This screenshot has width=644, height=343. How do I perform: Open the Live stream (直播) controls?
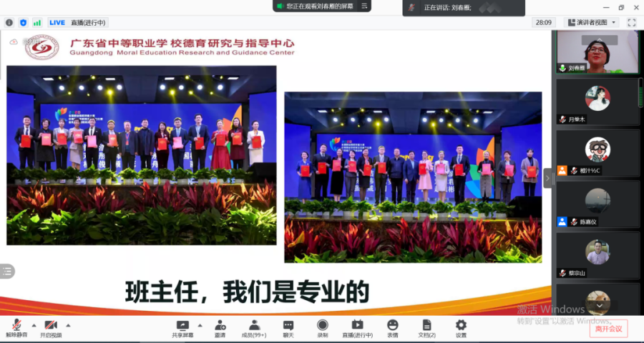tap(357, 328)
